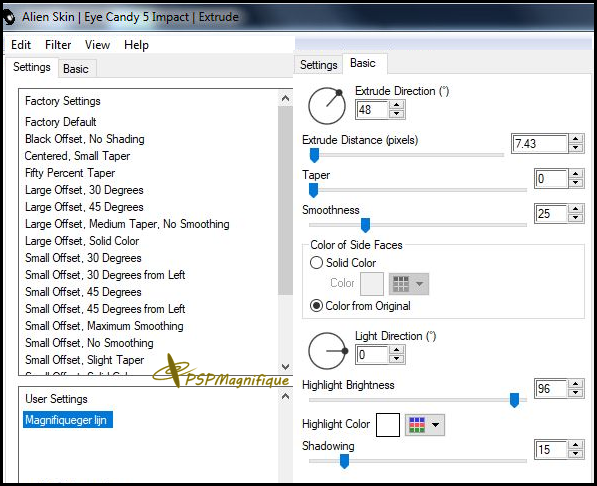Select the 'Magnifiqueger lijn' user setting
The height and width of the screenshot is (486, 597).
click(67, 420)
